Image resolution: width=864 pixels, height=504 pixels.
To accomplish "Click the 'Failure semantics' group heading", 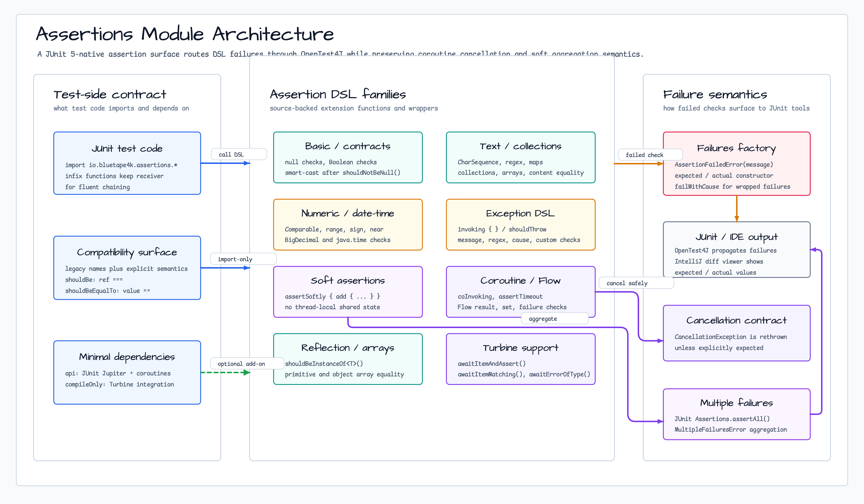I will point(715,94).
